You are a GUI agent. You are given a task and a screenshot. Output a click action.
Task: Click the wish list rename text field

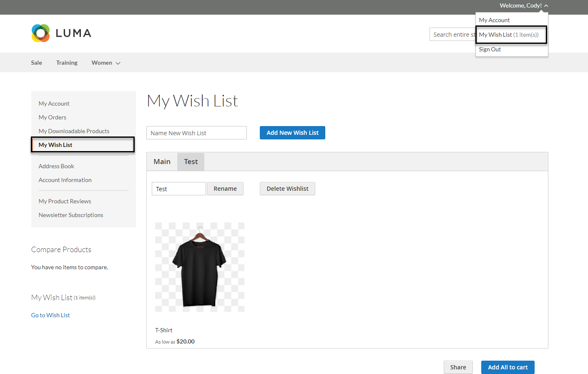[178, 189]
